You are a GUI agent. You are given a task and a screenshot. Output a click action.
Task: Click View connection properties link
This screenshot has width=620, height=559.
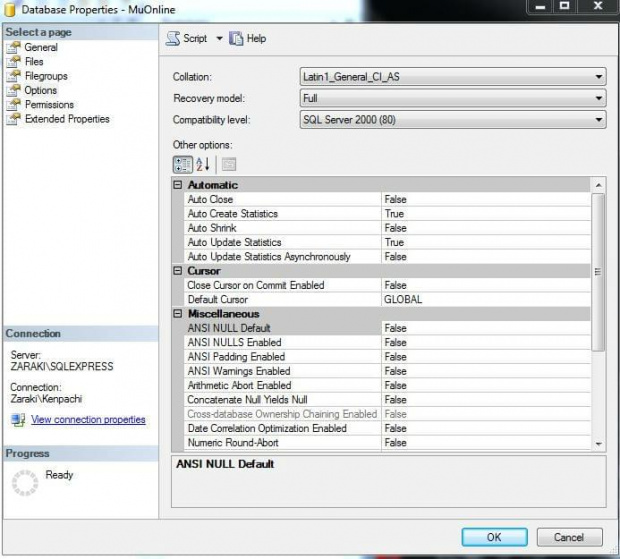tap(88, 420)
